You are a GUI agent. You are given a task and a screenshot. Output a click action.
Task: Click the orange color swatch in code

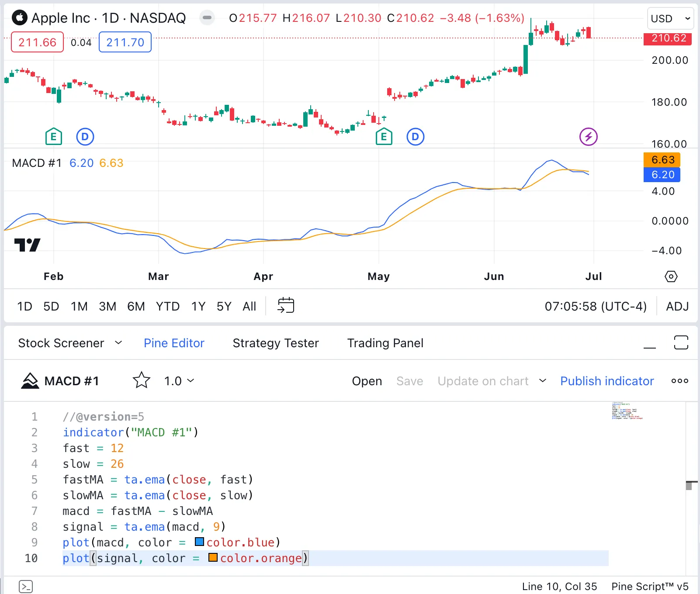tap(213, 557)
